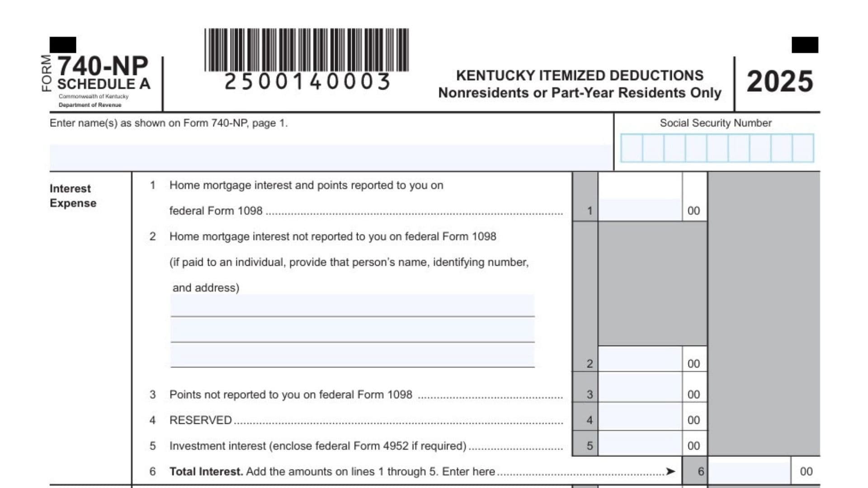This screenshot has width=868, height=488.
Task: Click the black square mark at top right
Action: click(805, 45)
